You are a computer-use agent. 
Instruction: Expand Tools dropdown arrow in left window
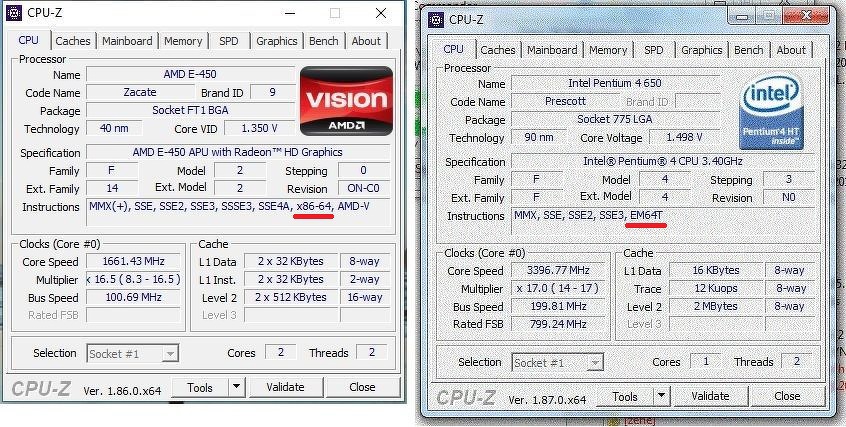click(236, 388)
